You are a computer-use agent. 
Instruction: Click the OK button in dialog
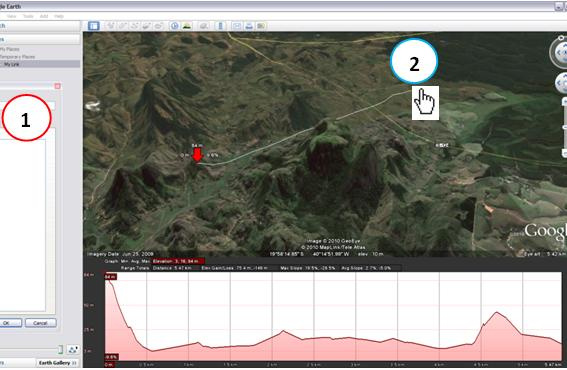[x=10, y=323]
